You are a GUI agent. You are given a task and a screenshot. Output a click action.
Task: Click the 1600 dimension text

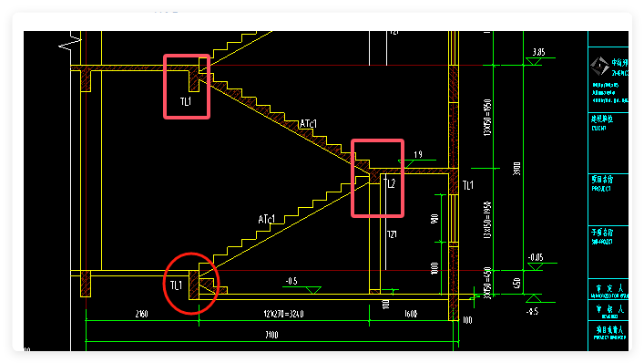pos(411,314)
